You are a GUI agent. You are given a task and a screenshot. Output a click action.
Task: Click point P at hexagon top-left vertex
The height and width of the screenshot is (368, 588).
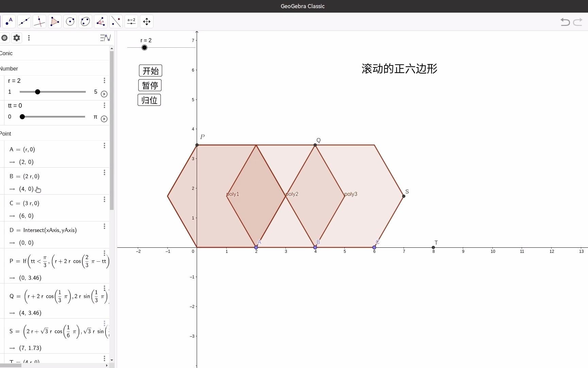coord(197,145)
